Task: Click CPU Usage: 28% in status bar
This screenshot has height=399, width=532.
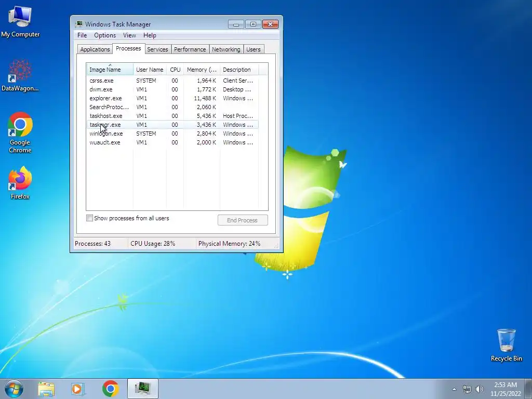Action: point(153,244)
